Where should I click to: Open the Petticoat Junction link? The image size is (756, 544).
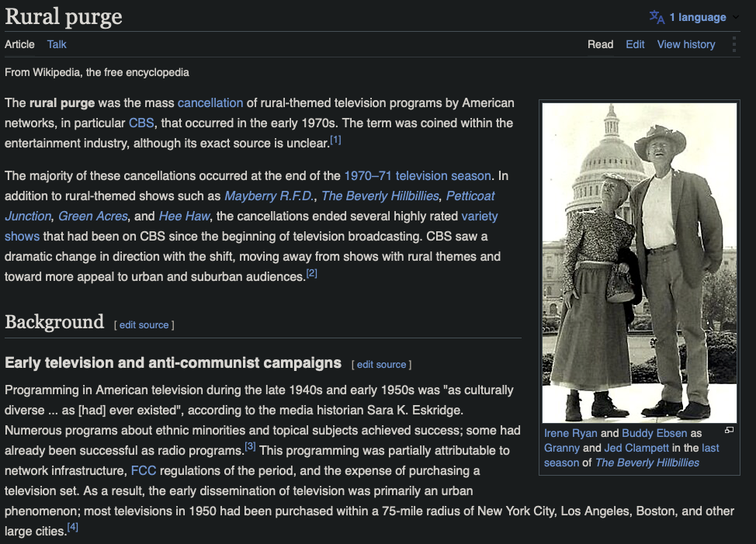coord(470,196)
